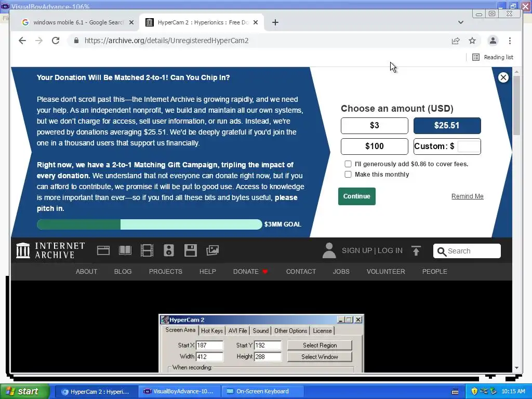The height and width of the screenshot is (399, 532).
Task: Click the $3MM goal progress bar
Action: [149, 224]
